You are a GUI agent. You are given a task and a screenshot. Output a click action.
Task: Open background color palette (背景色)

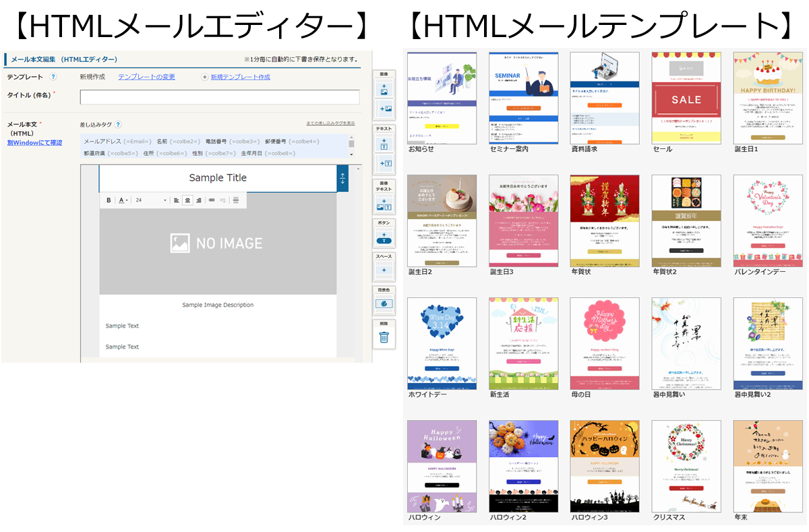pos(384,303)
